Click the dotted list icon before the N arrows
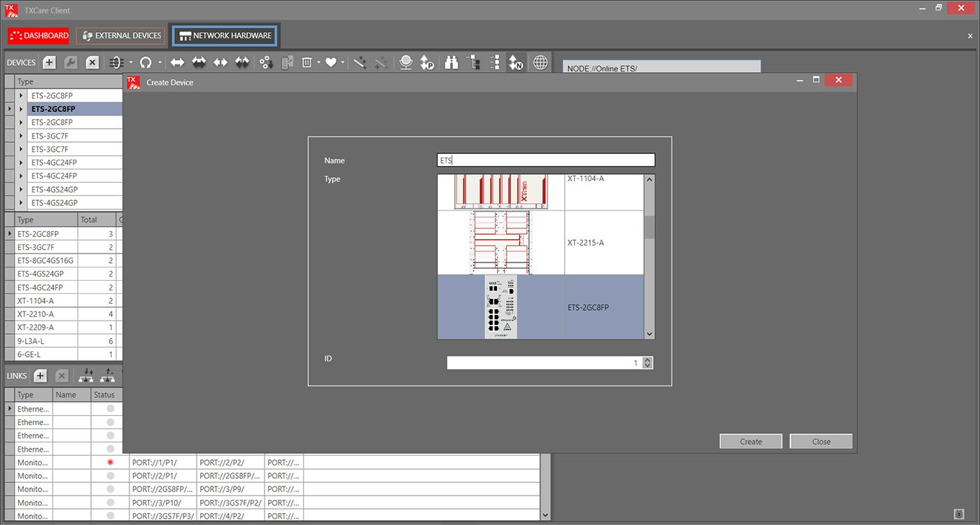The height and width of the screenshot is (525, 980). (x=495, y=62)
